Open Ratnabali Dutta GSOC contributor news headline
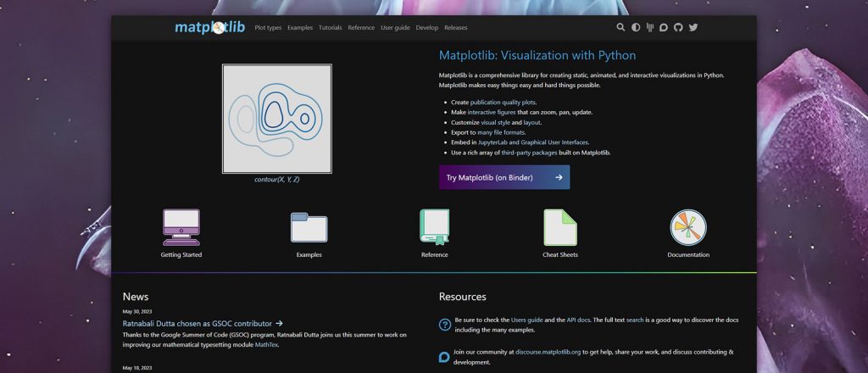This screenshot has width=868, height=373. click(x=197, y=324)
